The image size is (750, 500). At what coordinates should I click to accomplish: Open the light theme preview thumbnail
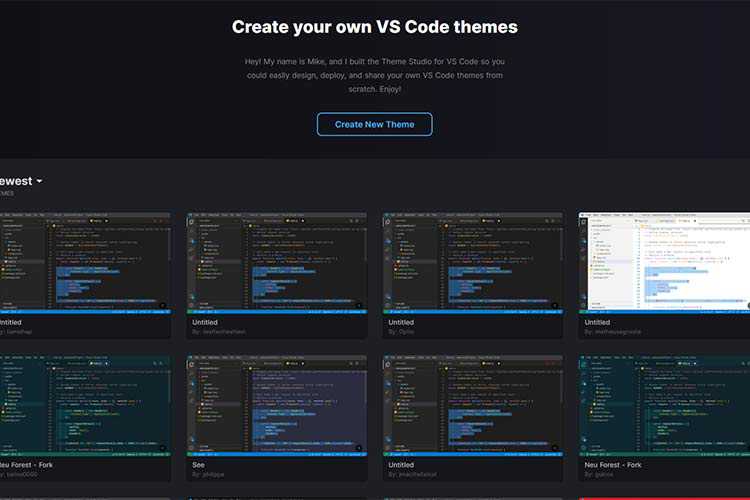click(x=664, y=263)
